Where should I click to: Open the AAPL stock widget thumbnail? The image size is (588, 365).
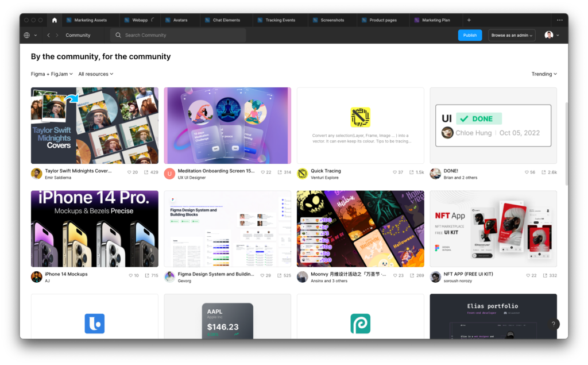click(227, 317)
